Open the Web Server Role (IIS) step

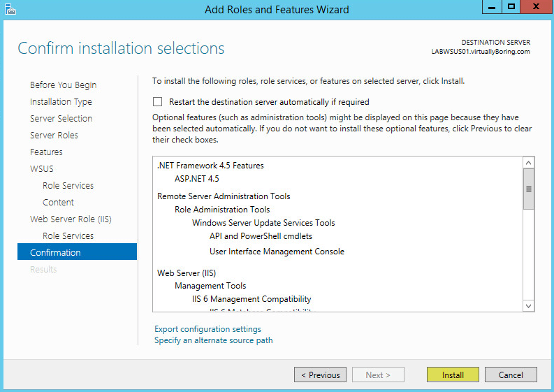[x=71, y=219]
